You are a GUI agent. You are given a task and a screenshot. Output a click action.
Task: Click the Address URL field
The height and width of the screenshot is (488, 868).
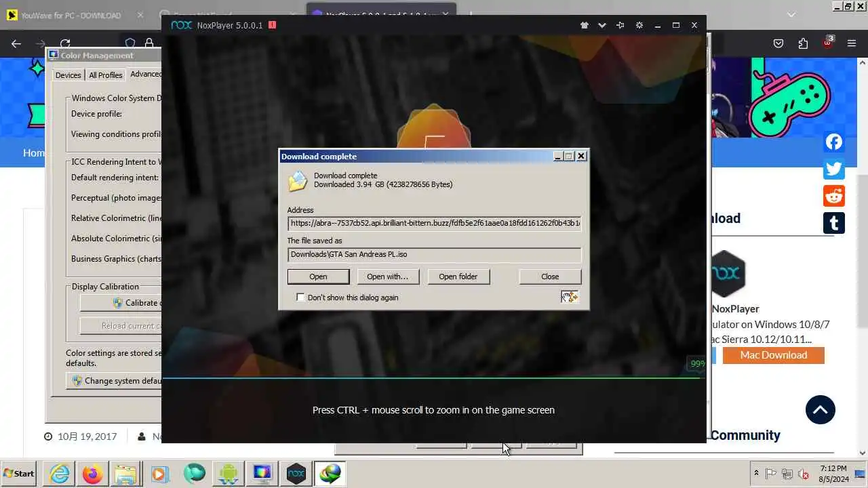pyautogui.click(x=434, y=223)
